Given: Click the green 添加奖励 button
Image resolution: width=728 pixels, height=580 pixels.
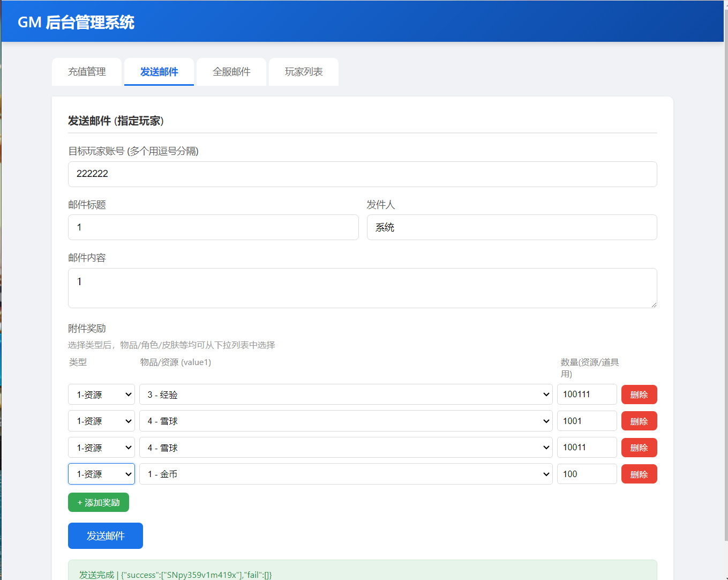Looking at the screenshot, I should coord(99,502).
